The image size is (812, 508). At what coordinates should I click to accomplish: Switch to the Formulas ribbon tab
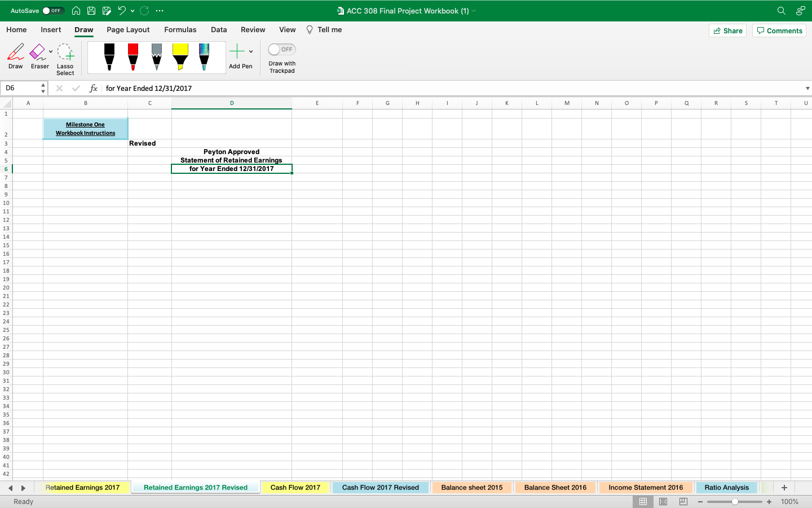180,29
